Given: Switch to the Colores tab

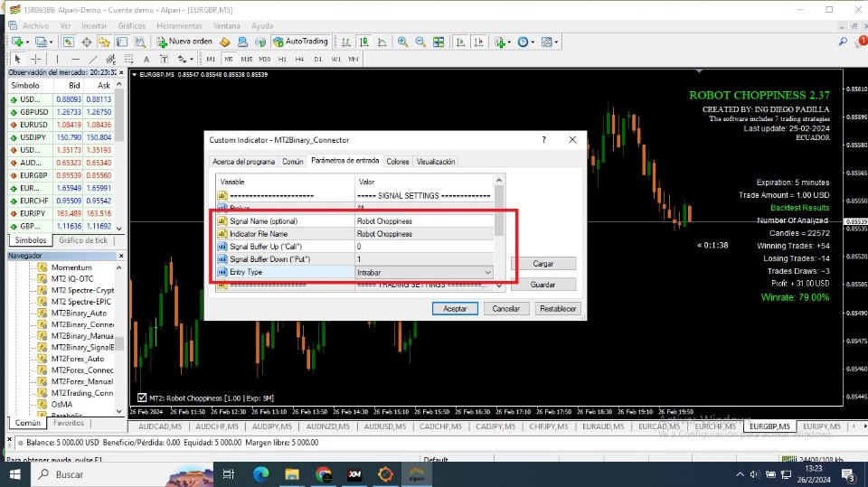Looking at the screenshot, I should 398,162.
